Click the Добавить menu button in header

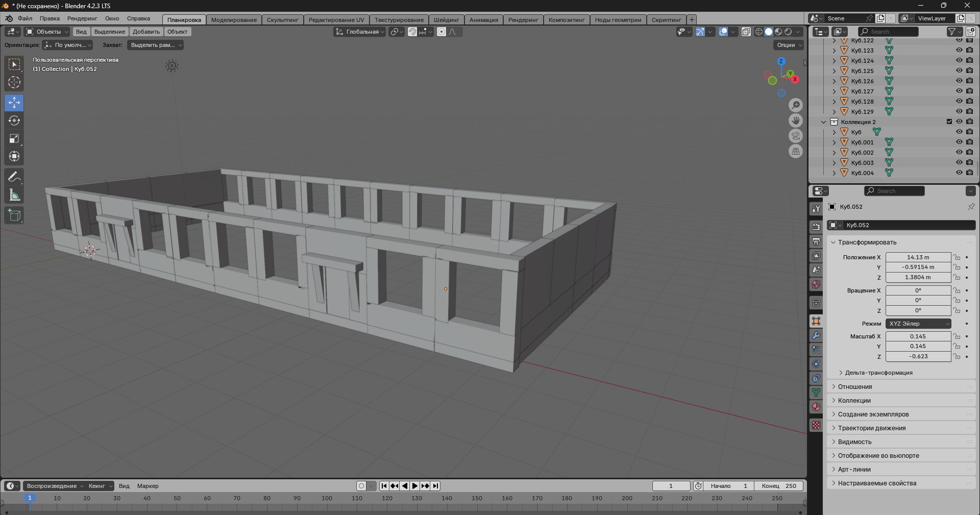point(146,32)
